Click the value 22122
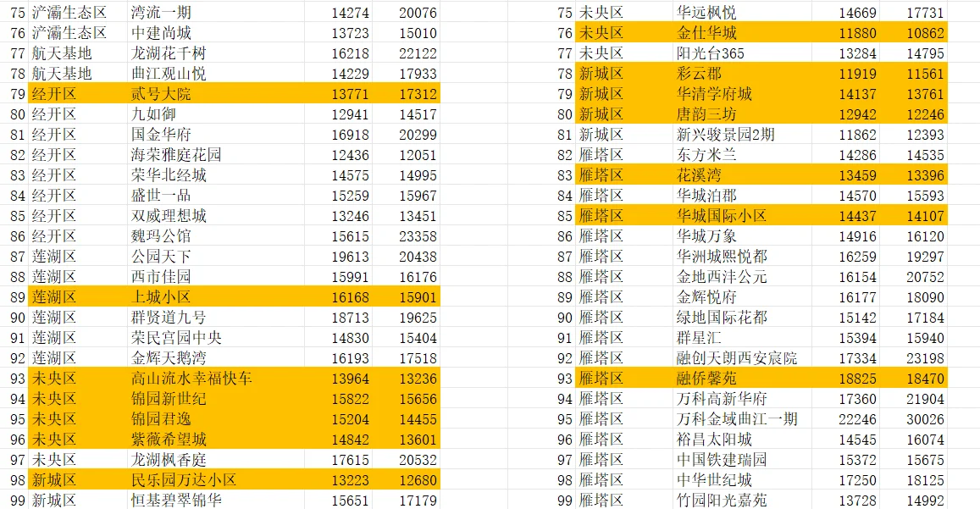980x509 pixels. click(418, 53)
